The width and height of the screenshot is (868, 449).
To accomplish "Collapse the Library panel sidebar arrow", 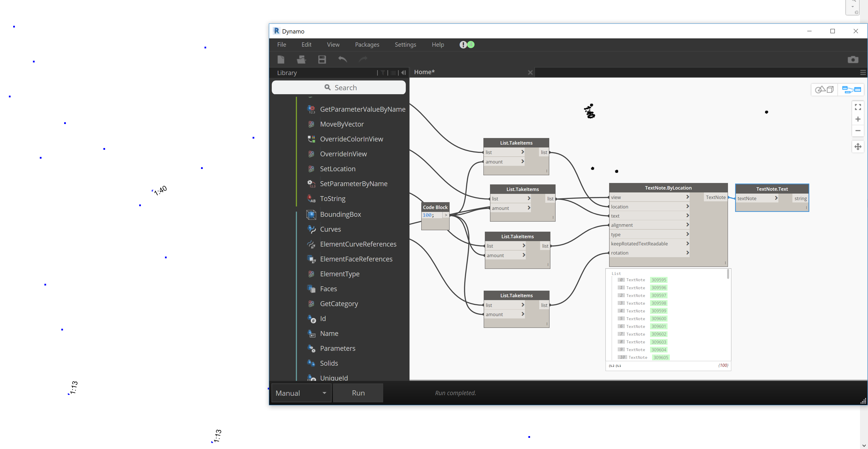I will pos(403,73).
